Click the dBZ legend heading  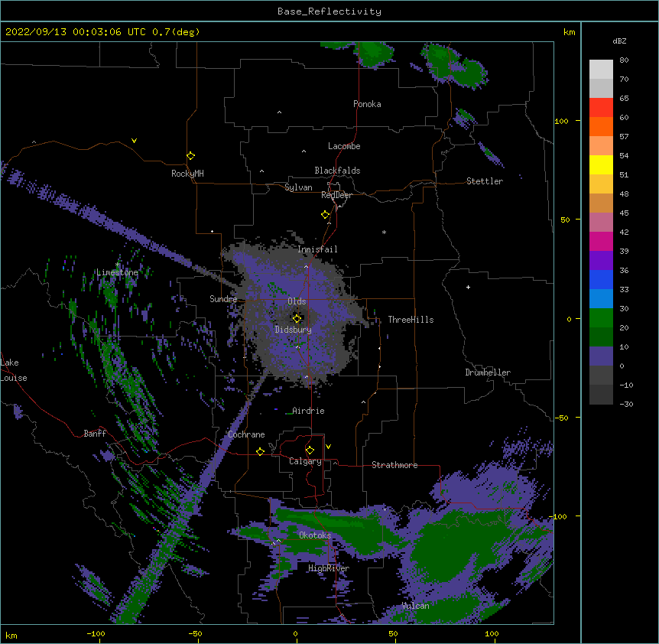pyautogui.click(x=619, y=41)
